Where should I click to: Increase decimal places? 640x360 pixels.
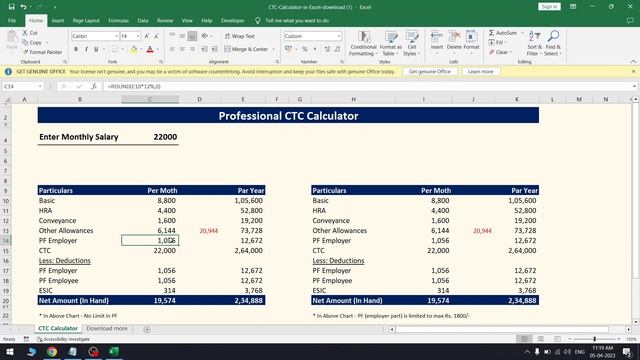click(x=327, y=49)
